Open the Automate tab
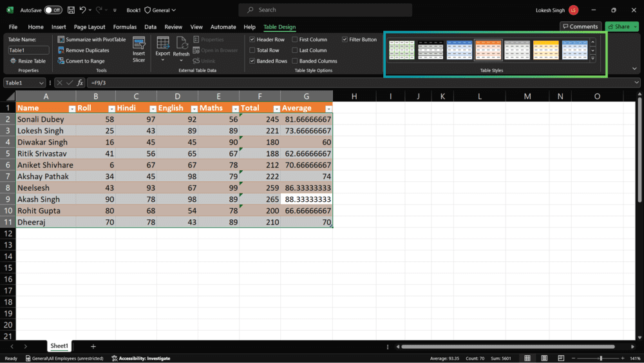644x363 pixels. coord(223,26)
